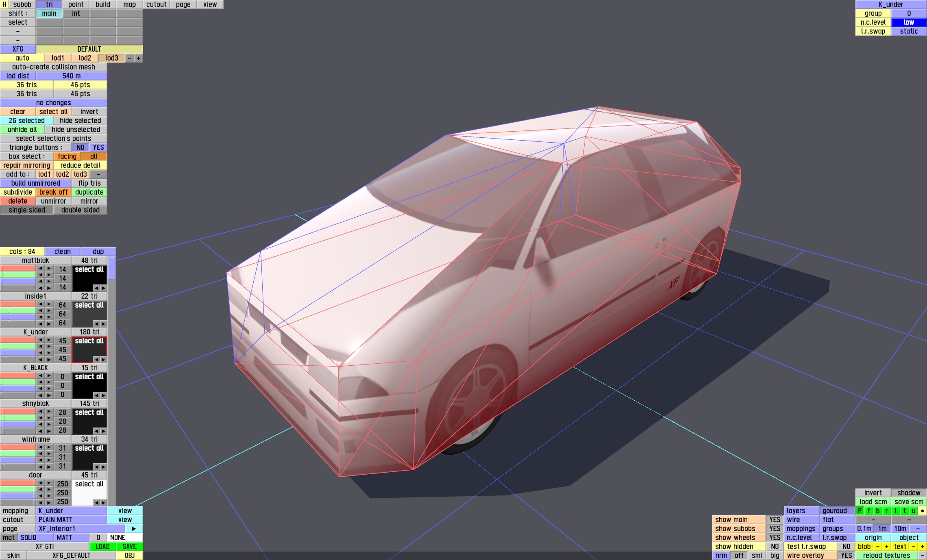Open the cutout mode tab
The height and width of the screenshot is (560, 927).
[156, 4]
